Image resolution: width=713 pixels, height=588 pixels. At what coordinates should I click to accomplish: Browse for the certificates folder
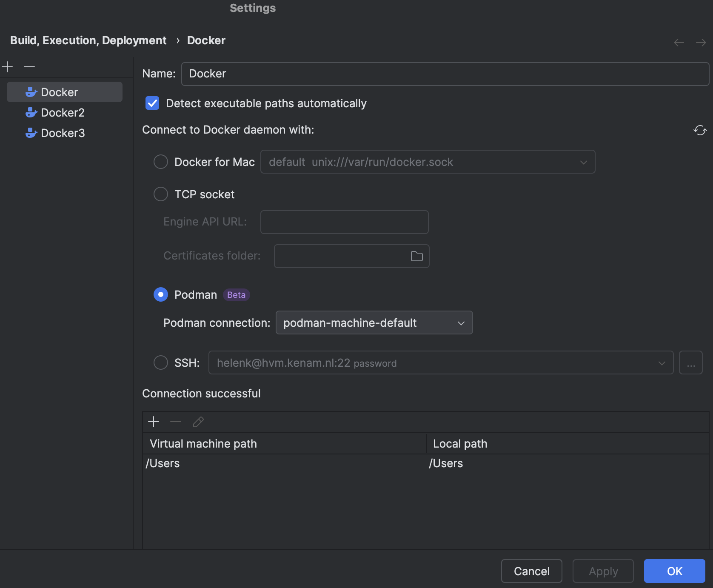point(416,256)
